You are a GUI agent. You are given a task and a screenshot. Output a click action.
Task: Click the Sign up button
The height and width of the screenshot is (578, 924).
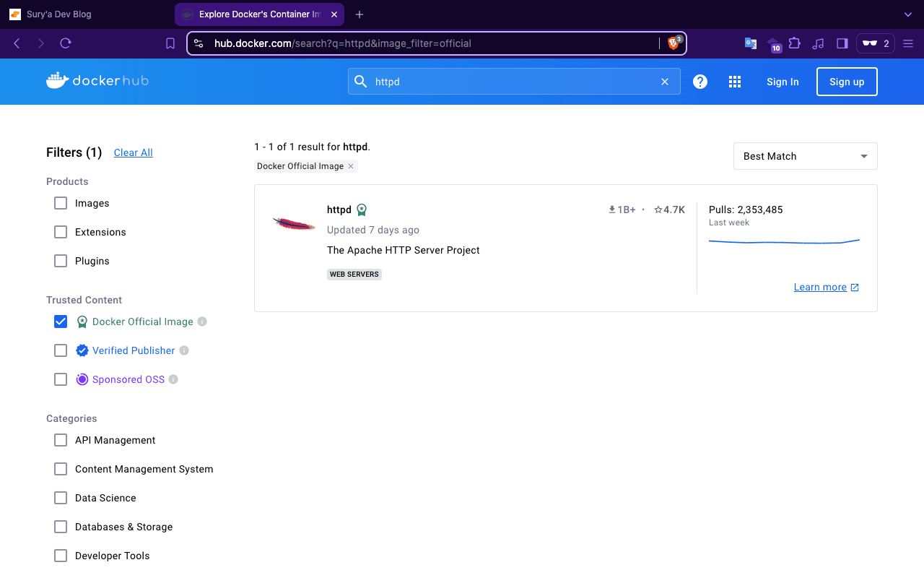(847, 82)
